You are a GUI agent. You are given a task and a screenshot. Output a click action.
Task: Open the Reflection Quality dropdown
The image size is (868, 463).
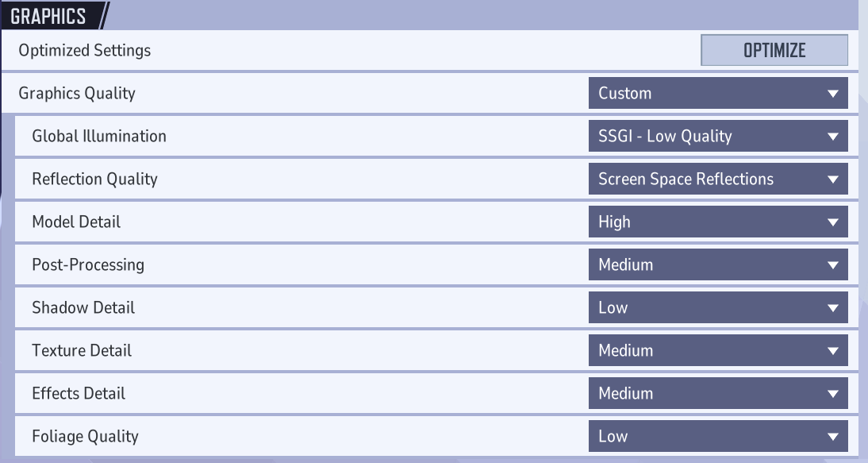pyautogui.click(x=718, y=179)
